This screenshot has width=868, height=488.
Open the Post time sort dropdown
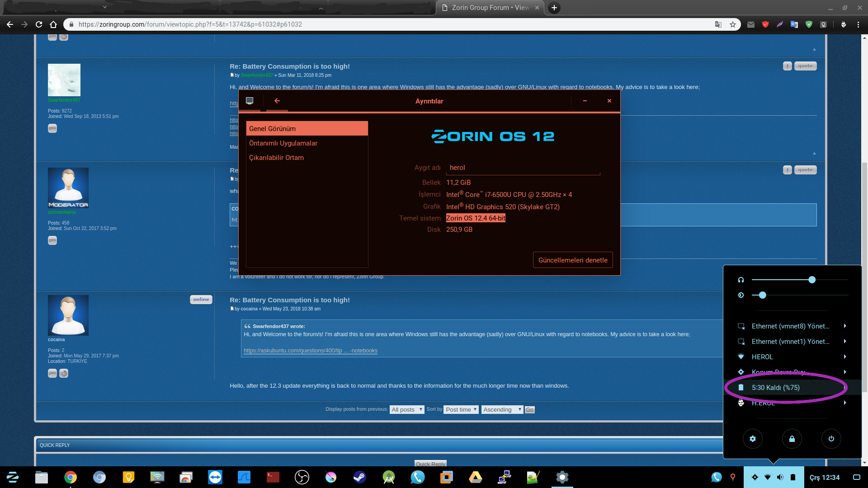(461, 409)
